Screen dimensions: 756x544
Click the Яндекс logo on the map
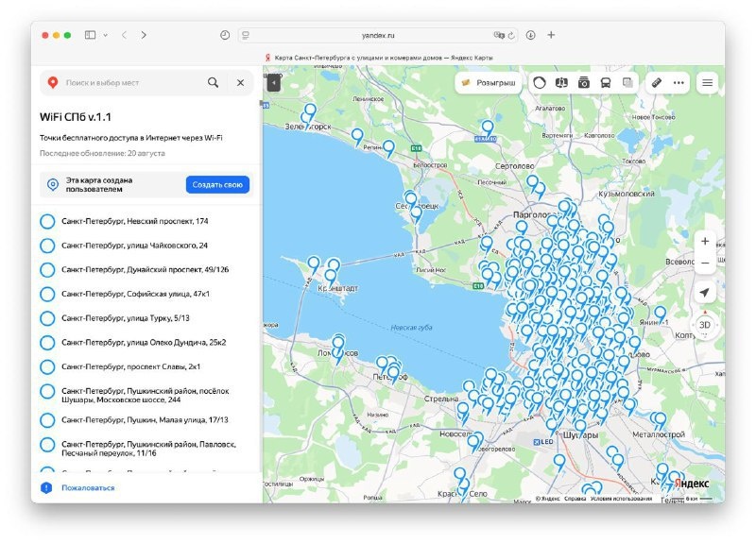click(x=692, y=484)
